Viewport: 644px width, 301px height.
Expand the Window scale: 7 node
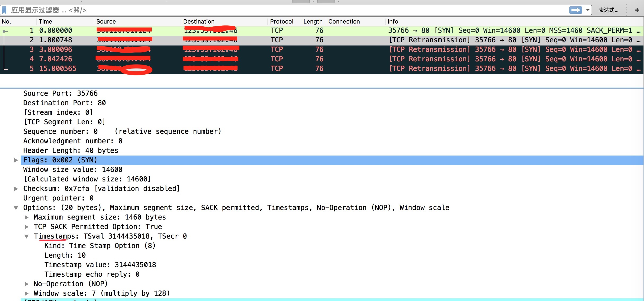tap(26, 293)
